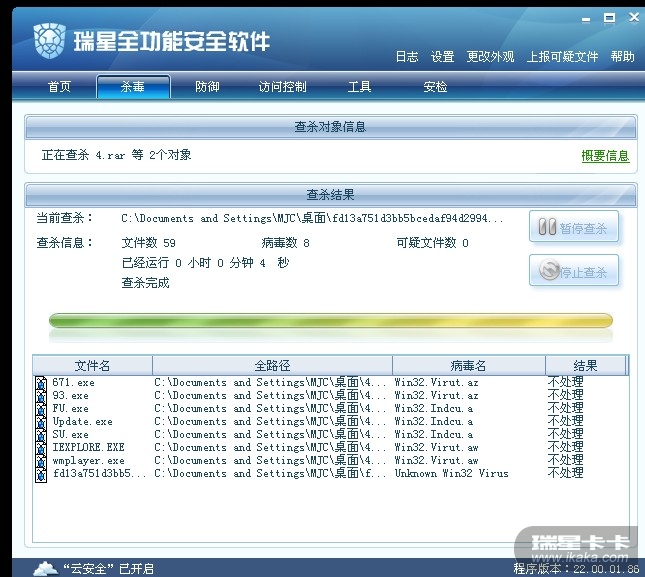Click the virus icon beside 671.exe
The height and width of the screenshot is (577, 645).
pyautogui.click(x=41, y=383)
